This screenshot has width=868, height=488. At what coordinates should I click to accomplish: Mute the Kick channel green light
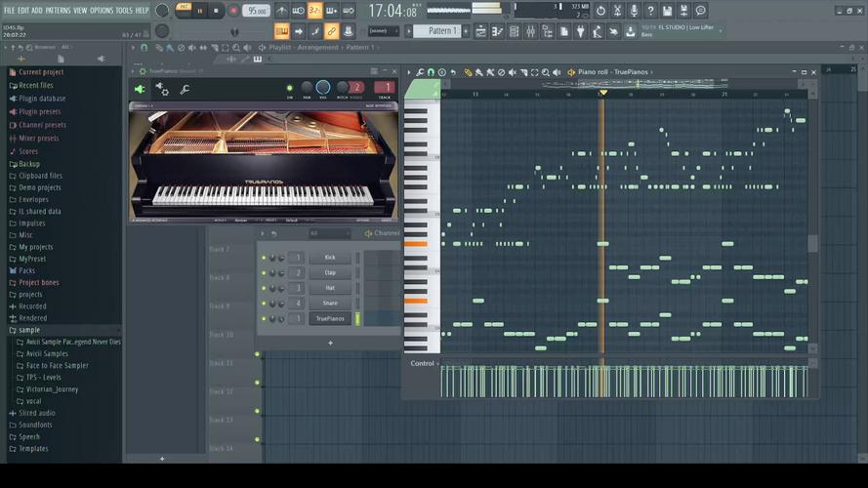pos(264,258)
